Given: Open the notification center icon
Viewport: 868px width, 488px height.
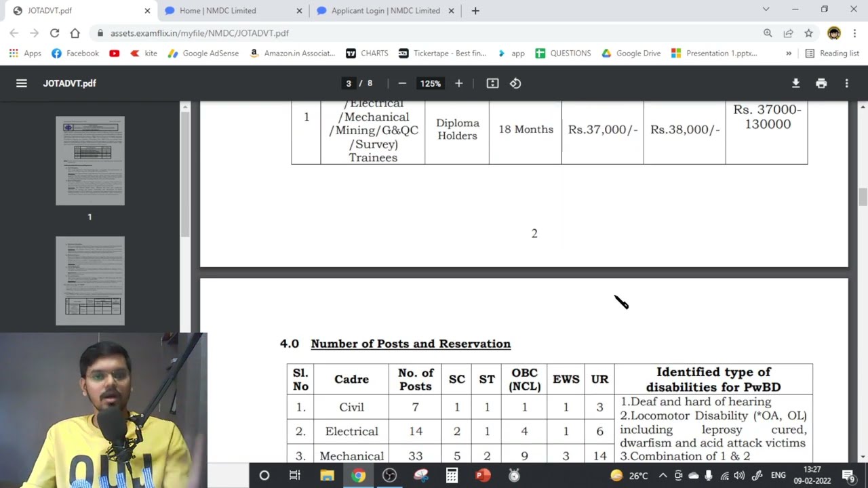Looking at the screenshot, I should tap(848, 476).
